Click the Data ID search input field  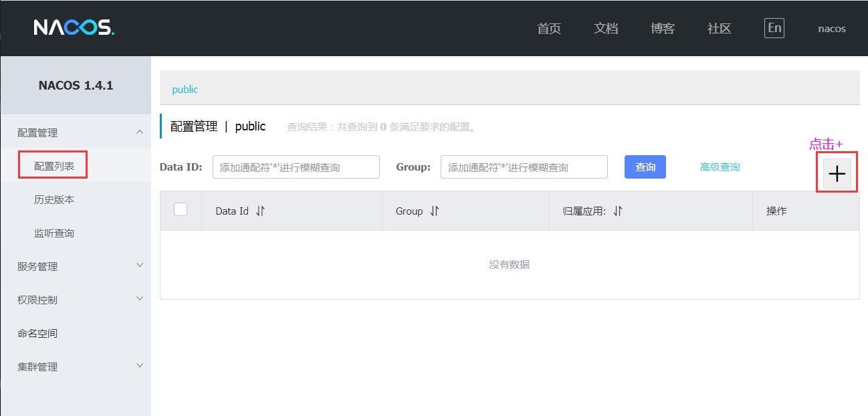296,167
